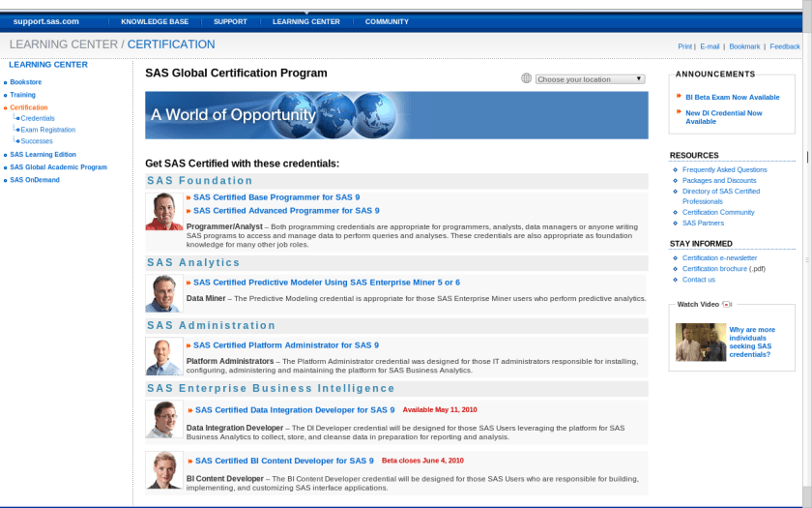Click the Print link at top right

tap(684, 46)
